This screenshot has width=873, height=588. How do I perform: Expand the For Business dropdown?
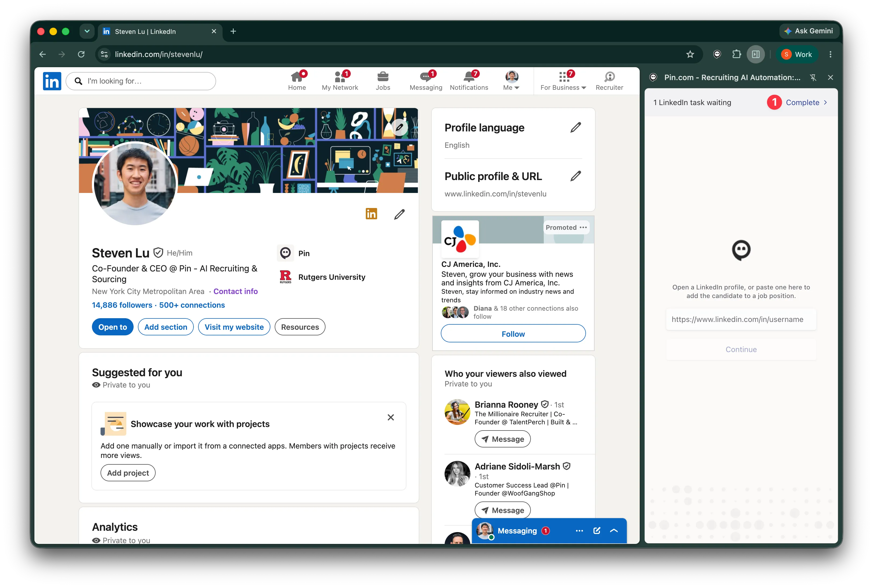pos(563,81)
